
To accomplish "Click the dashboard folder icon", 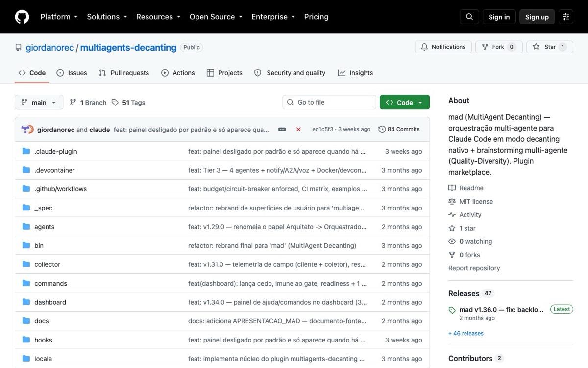I will click(x=26, y=302).
